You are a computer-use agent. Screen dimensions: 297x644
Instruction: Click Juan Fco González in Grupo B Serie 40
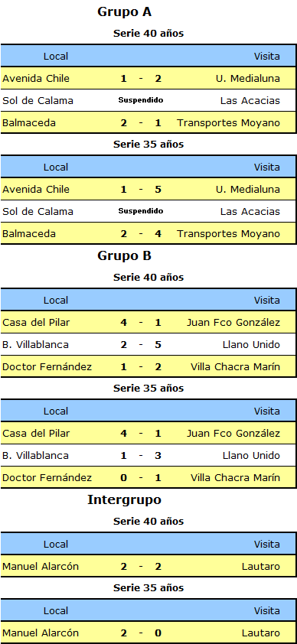(x=233, y=323)
